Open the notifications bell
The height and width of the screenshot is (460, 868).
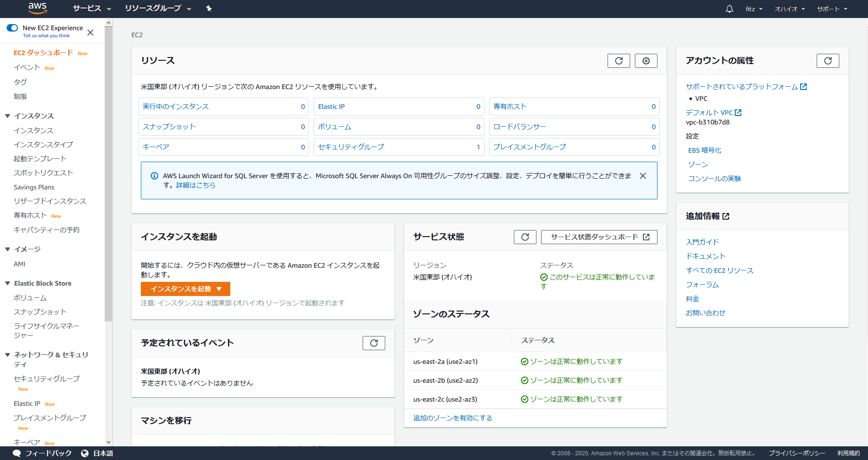[729, 8]
